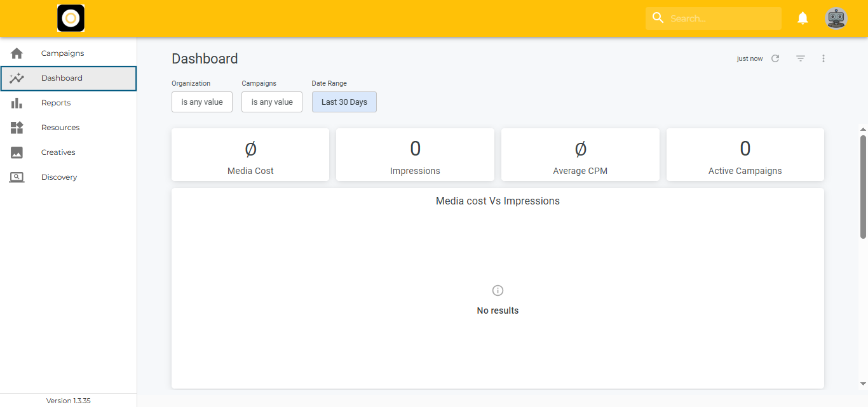Image resolution: width=868 pixels, height=407 pixels.
Task: Open the user avatar profile menu
Action: pos(836,18)
